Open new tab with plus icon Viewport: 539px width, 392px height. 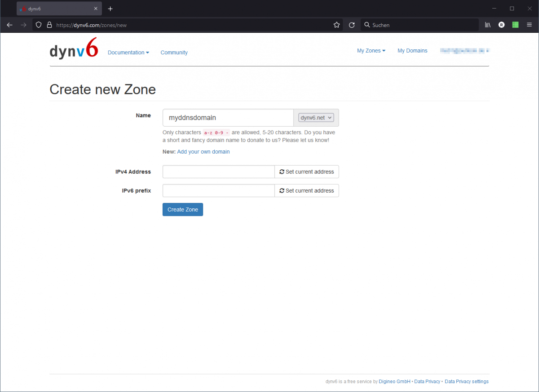(x=110, y=9)
